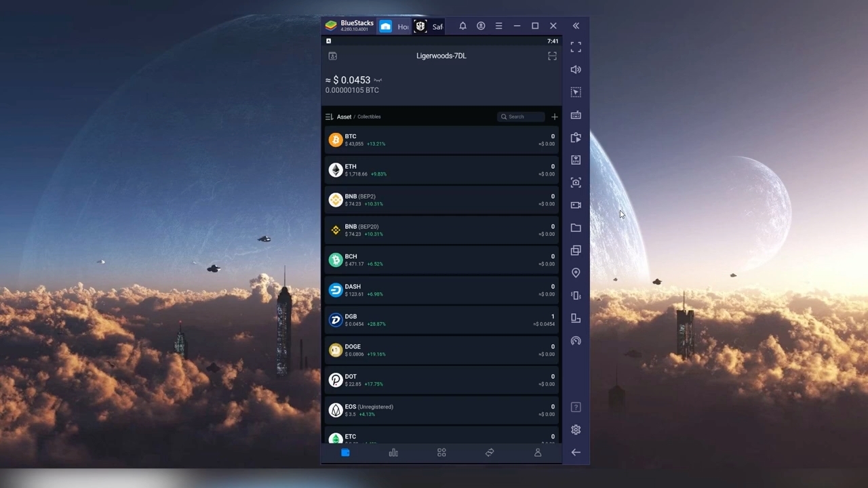Switch to the BlueStacks Home tab
Image resolution: width=868 pixels, height=488 pixels.
(395, 26)
